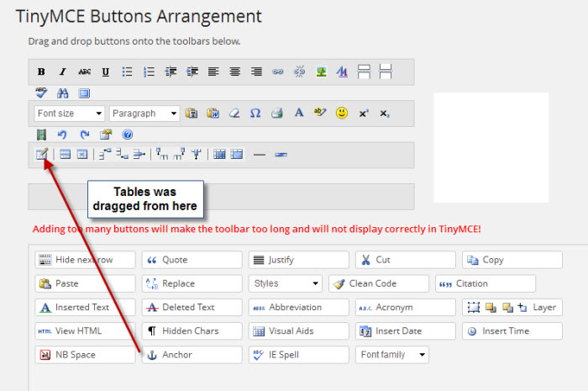Viewport: 588px width, 391px height.
Task: Select the Insert Time button
Action: pos(512,331)
